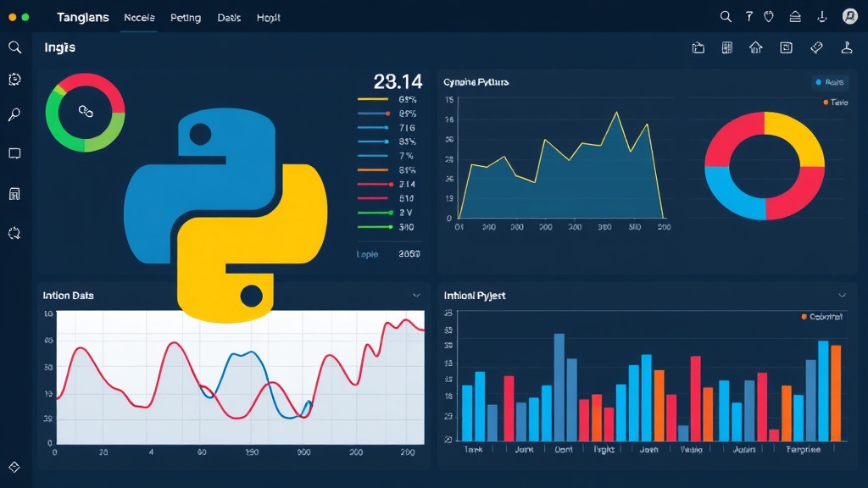Click the tallest blue bar above Osm label
The width and height of the screenshot is (868, 488).
tap(559, 387)
